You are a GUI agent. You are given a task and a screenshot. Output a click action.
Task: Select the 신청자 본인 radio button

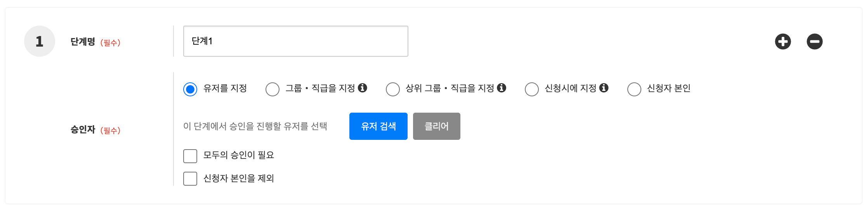click(x=634, y=89)
